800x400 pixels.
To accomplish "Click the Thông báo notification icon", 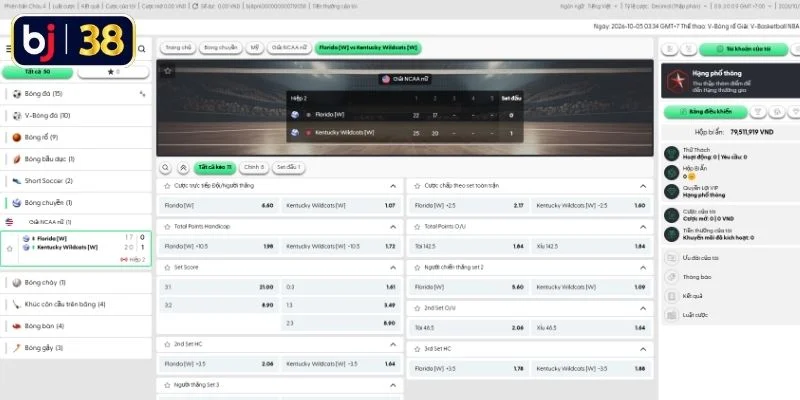I will [x=671, y=277].
